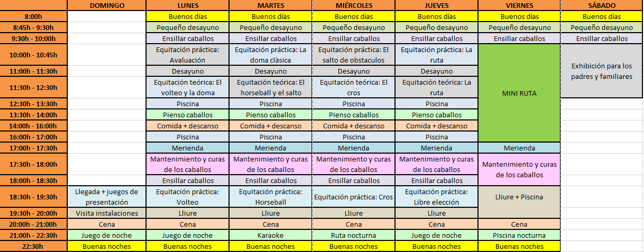Click the Exhibición para los padres cell
This screenshot has height=252, width=644.
[x=601, y=71]
